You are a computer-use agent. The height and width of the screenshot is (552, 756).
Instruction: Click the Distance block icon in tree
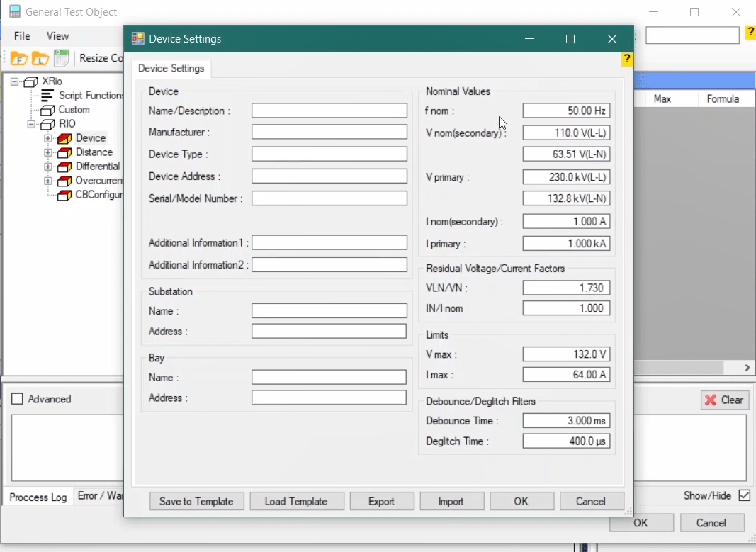pos(64,152)
